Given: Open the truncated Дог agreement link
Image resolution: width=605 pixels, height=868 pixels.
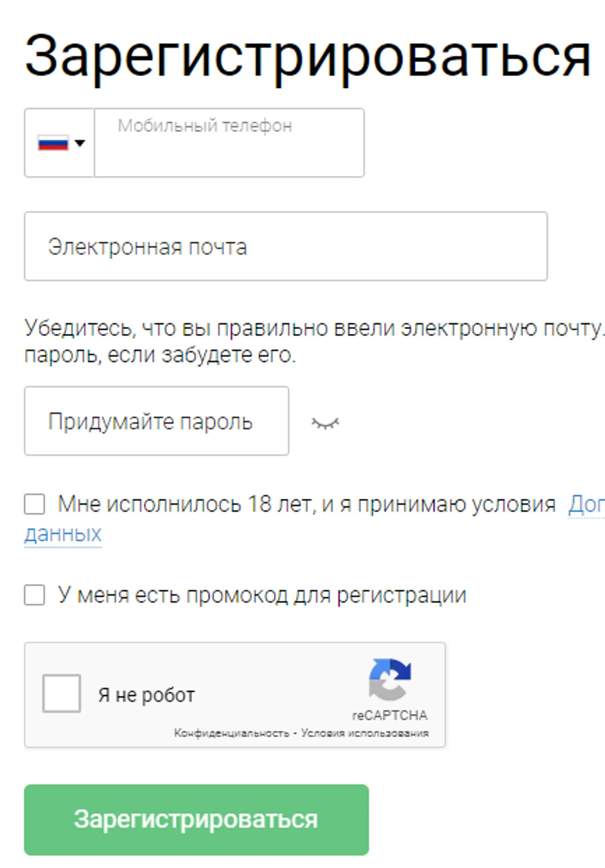Looking at the screenshot, I should [586, 505].
